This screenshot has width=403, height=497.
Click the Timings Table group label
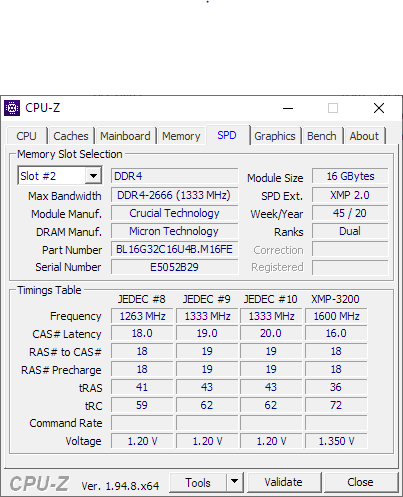[x=49, y=290]
